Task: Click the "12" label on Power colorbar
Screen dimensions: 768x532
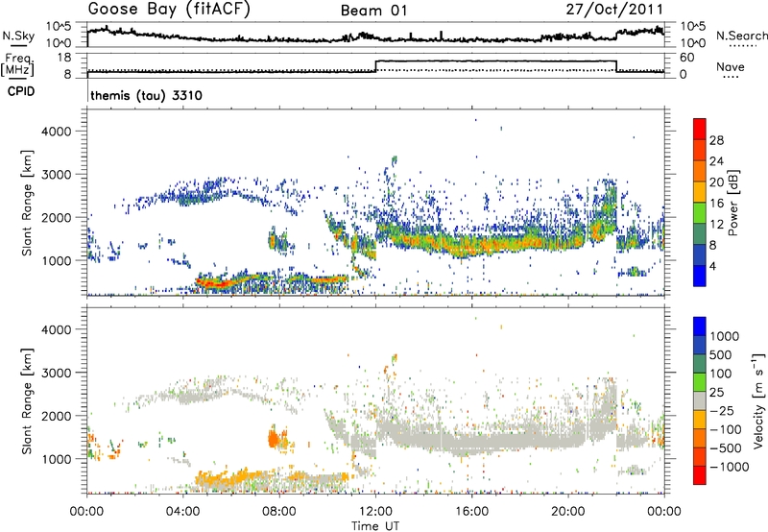Action: (716, 225)
